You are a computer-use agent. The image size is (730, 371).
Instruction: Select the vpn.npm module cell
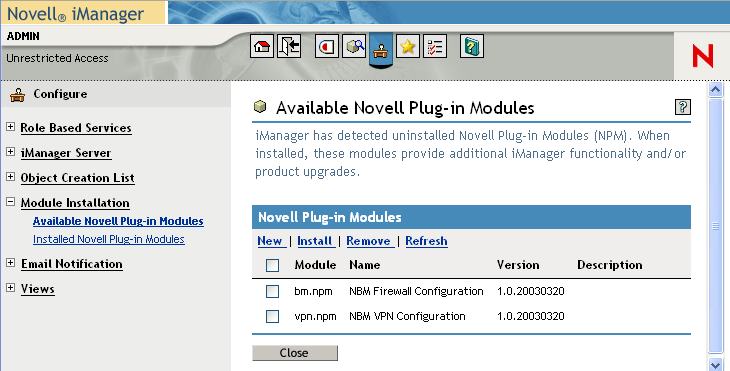315,317
